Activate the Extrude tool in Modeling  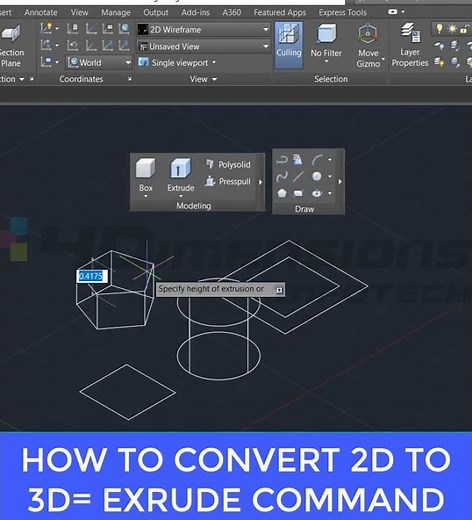[181, 177]
